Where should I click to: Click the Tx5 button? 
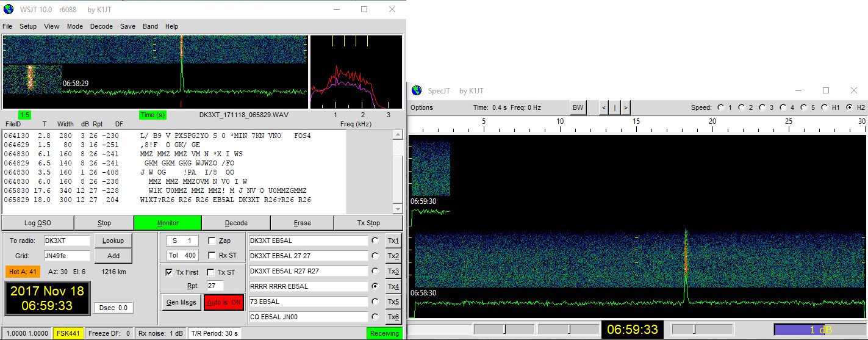[x=393, y=302]
